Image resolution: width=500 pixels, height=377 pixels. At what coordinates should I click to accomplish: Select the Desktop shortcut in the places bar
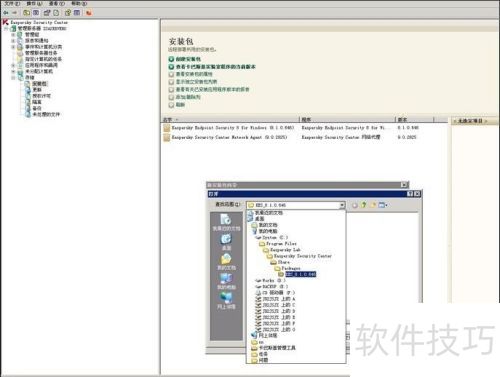[x=226, y=242]
